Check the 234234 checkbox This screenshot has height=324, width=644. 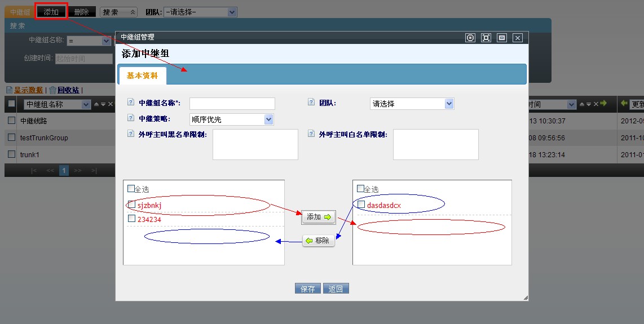(x=132, y=219)
